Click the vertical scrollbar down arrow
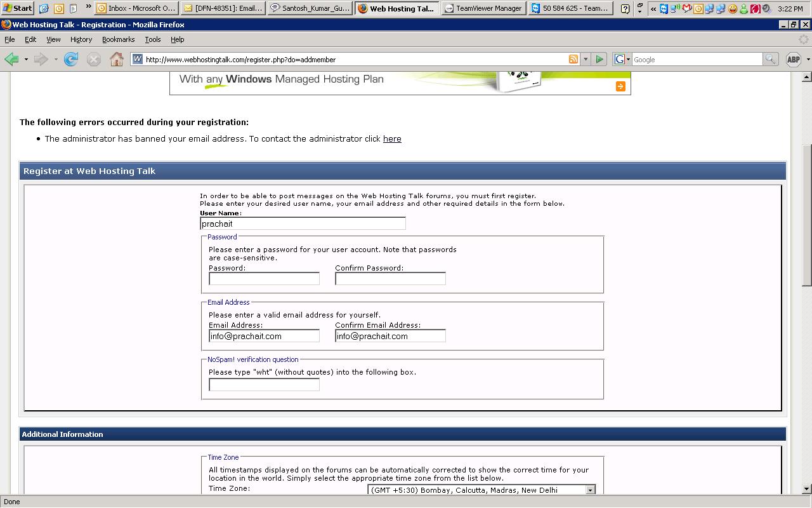Image resolution: width=812 pixels, height=508 pixels. 807,490
